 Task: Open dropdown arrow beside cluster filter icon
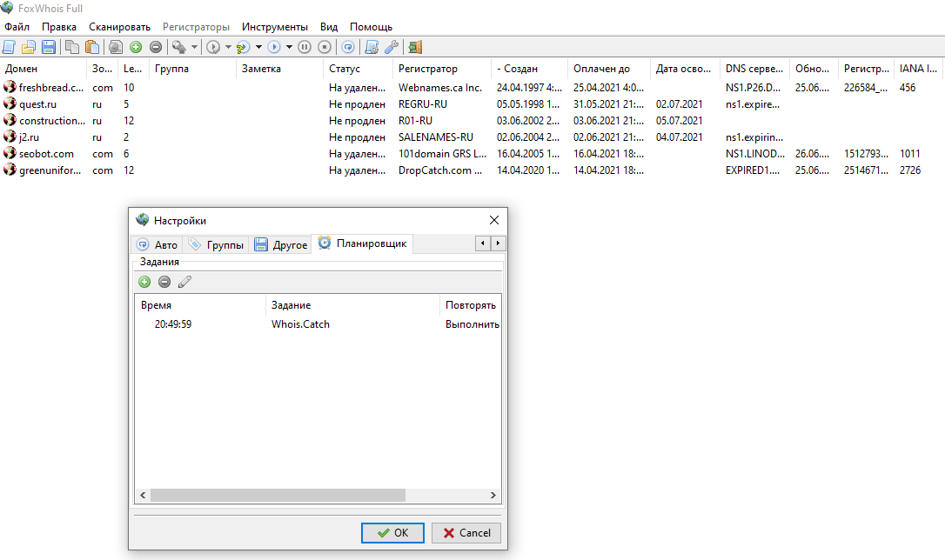tap(194, 47)
